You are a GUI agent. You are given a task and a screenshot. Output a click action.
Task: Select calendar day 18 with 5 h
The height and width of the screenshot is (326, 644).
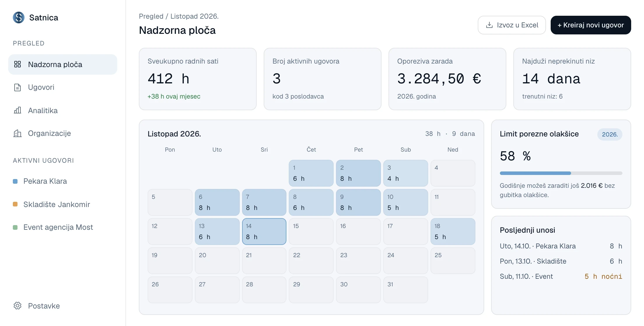(453, 232)
